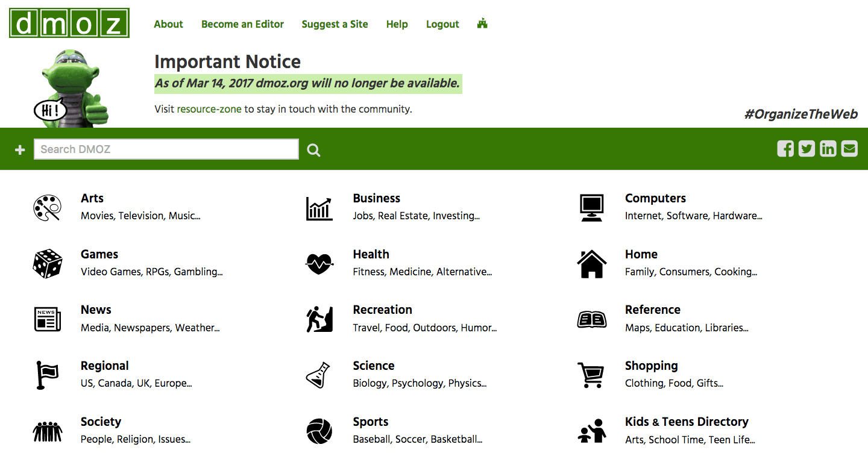Click the Arts palette icon
The height and width of the screenshot is (459, 868).
(47, 208)
